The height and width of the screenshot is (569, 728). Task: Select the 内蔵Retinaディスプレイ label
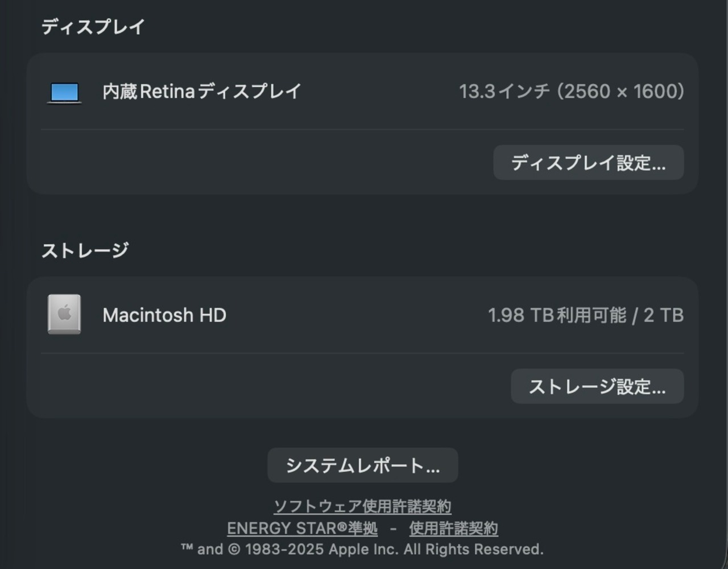pyautogui.click(x=201, y=92)
